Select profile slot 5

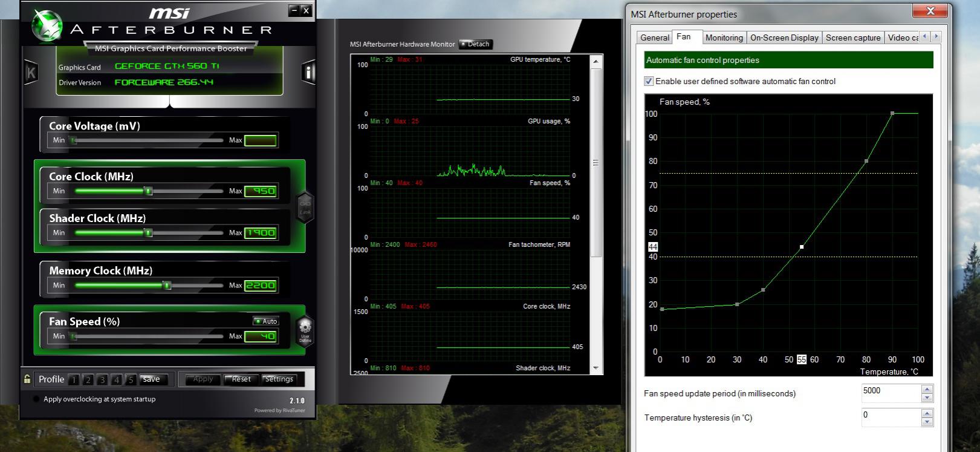pyautogui.click(x=131, y=380)
